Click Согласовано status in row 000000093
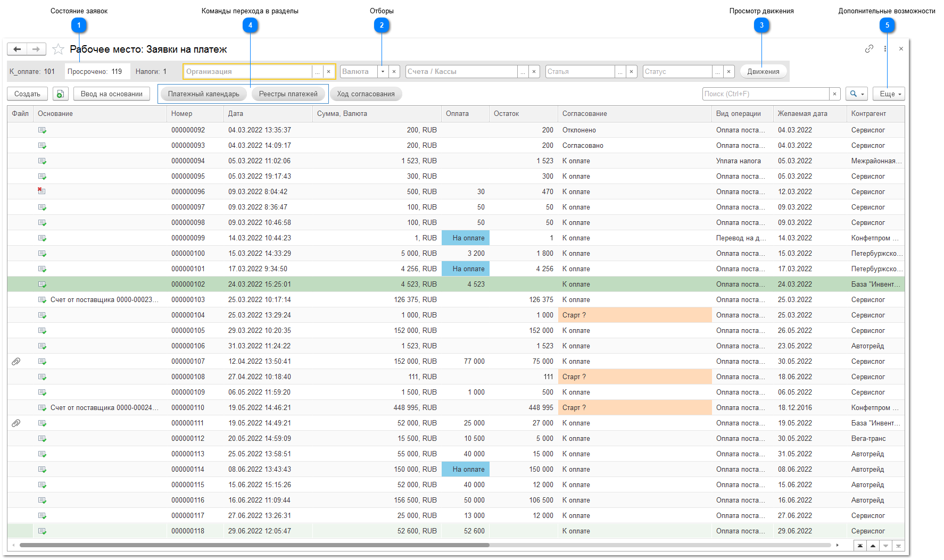 (583, 146)
